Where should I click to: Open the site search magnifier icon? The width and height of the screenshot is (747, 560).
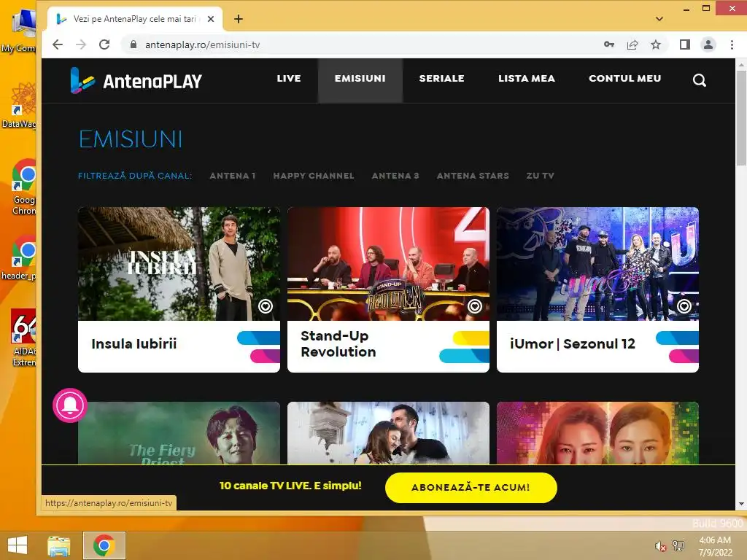pos(699,80)
